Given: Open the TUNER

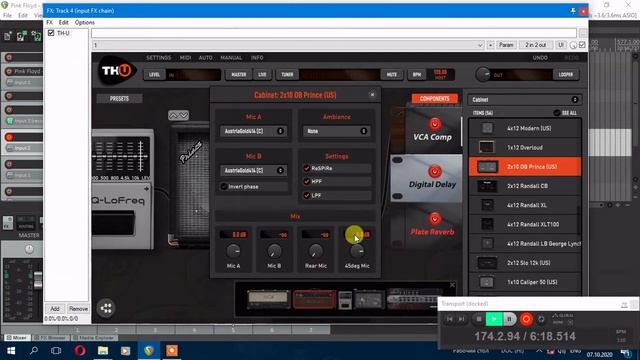Looking at the screenshot, I should tap(287, 74).
